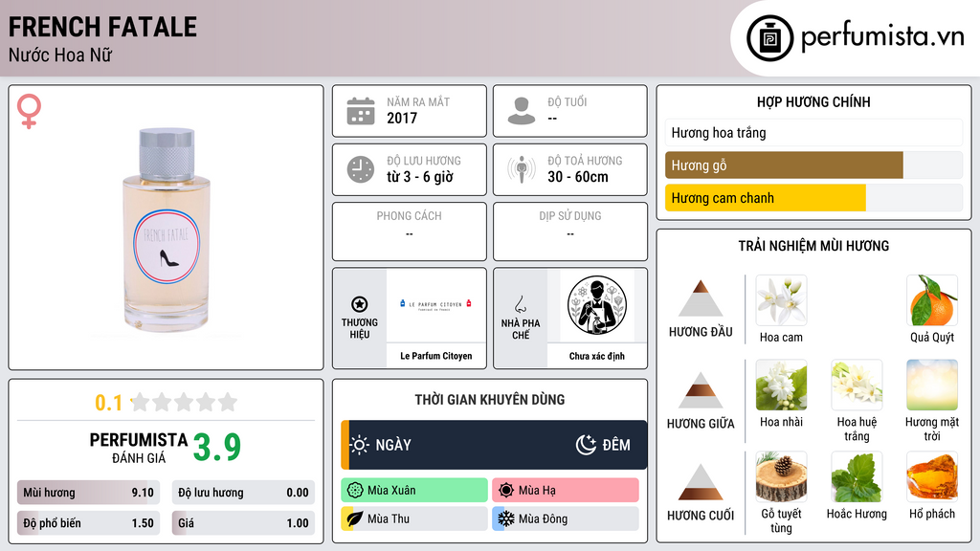
Task: Click the 0.1 user rating number
Action: coord(109,403)
